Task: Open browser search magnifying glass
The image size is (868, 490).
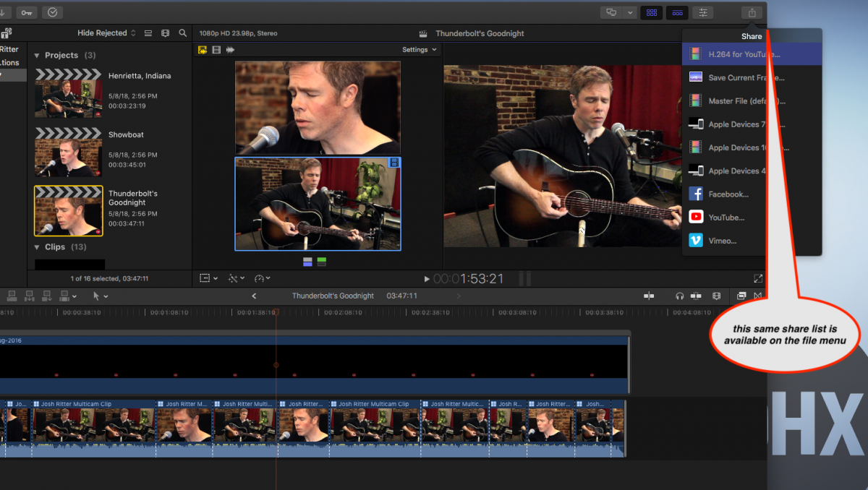Action: [x=183, y=33]
